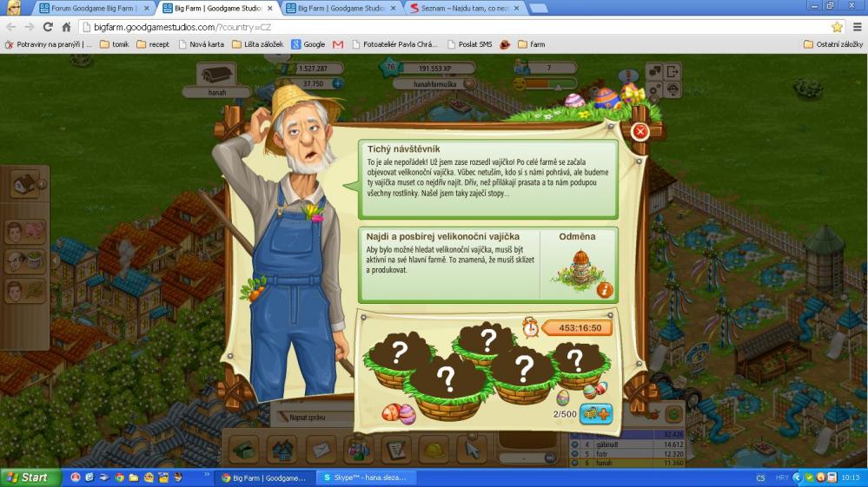Viewport: 868px width, 487px height.
Task: Open the Chrome menu icon
Action: 857,27
